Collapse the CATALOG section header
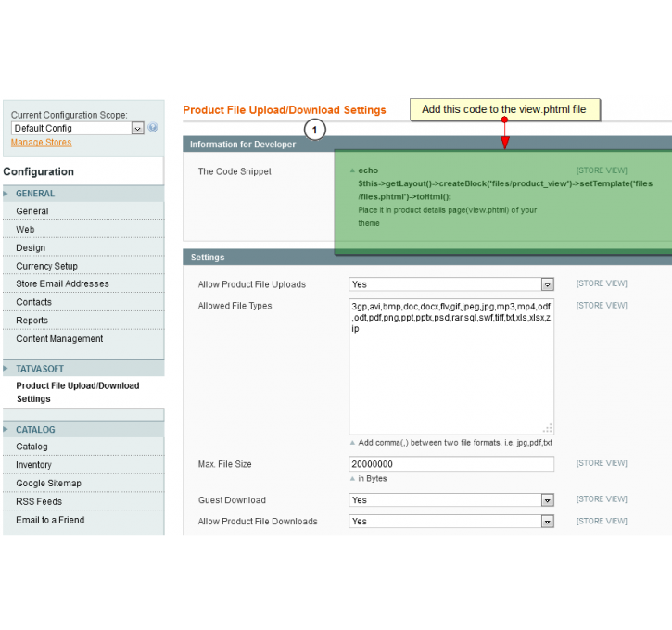This screenshot has width=672, height=630. point(83,430)
